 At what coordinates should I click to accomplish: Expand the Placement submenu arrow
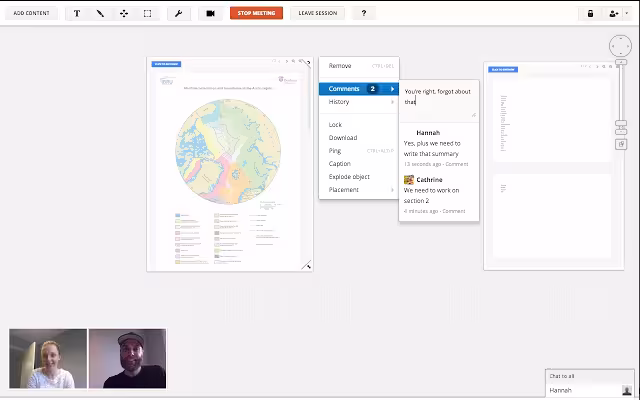pyautogui.click(x=392, y=190)
